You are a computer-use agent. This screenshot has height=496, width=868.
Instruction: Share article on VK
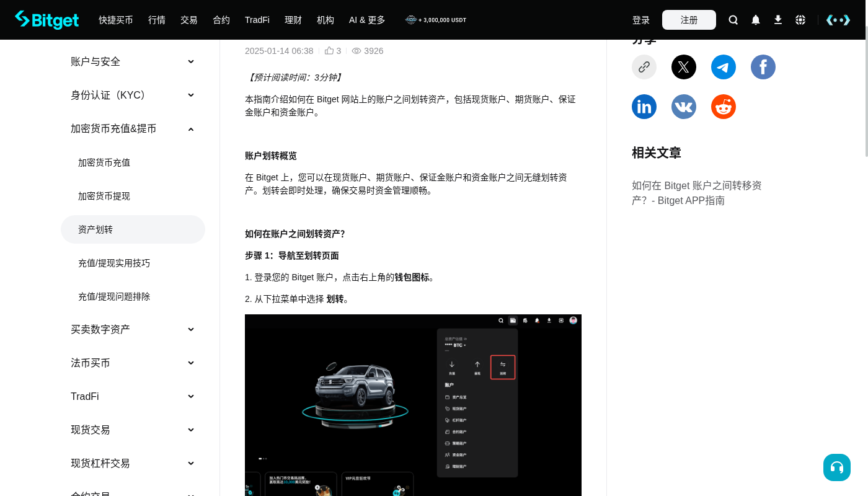point(684,107)
